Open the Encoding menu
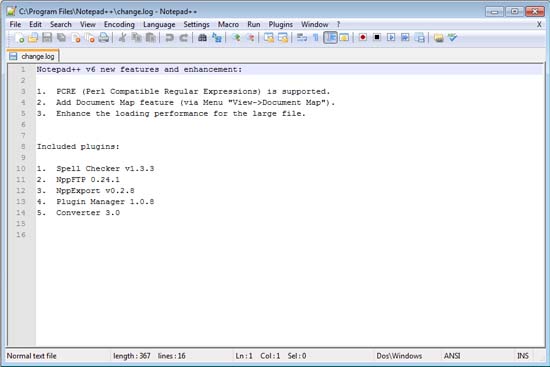The image size is (550, 367). [x=119, y=25]
